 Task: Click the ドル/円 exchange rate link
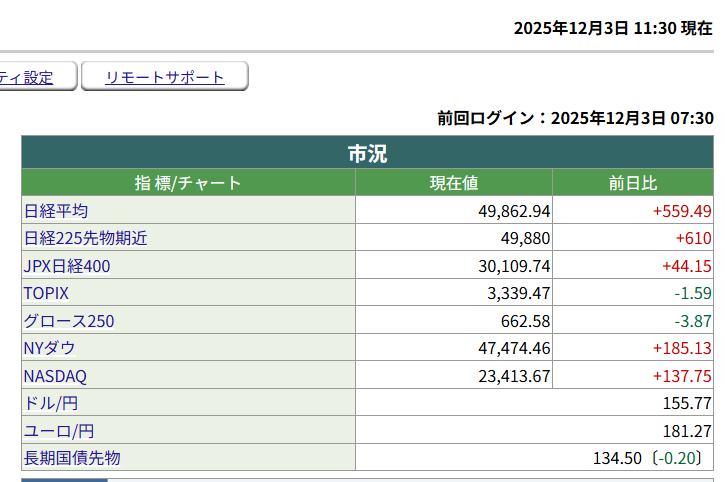tap(50, 403)
